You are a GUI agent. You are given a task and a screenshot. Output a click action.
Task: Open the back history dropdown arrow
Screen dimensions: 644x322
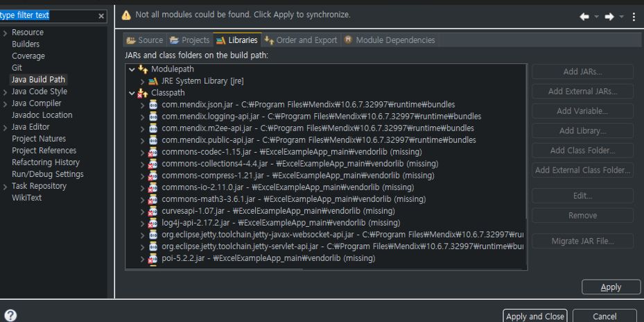596,17
